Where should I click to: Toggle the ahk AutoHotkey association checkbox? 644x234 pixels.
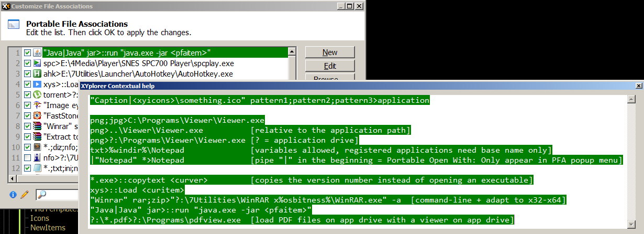[27, 74]
